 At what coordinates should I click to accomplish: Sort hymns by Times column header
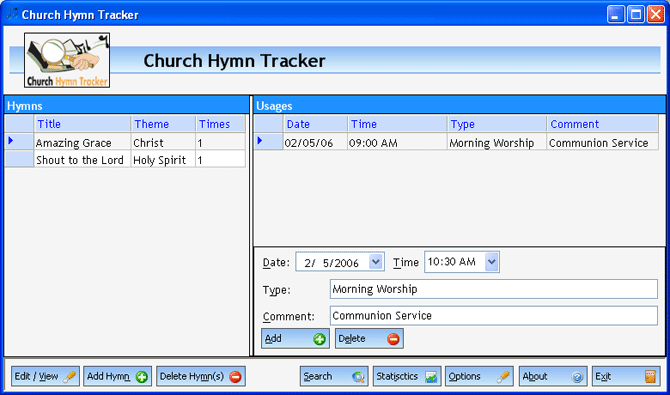tap(220, 124)
